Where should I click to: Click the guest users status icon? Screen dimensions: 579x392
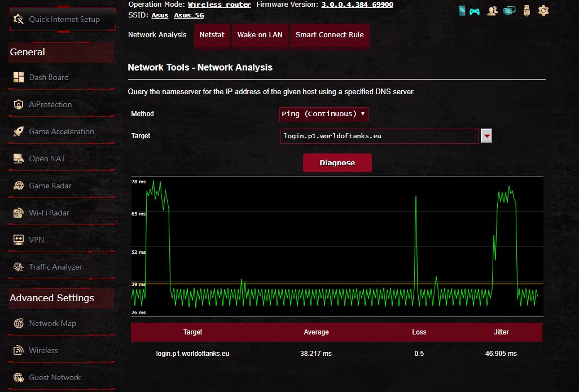click(x=492, y=11)
